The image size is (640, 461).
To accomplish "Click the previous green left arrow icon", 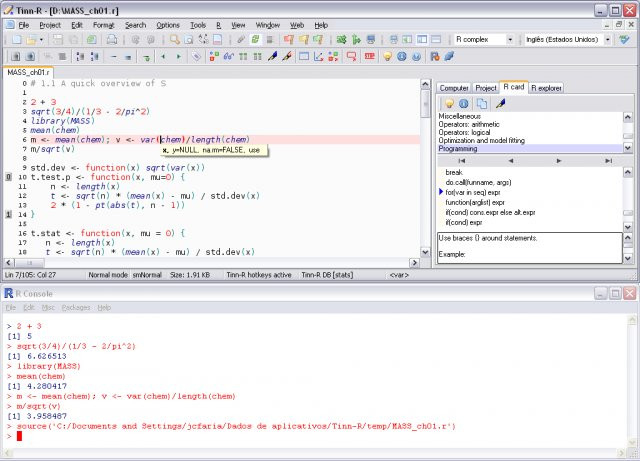I will coord(163,57).
